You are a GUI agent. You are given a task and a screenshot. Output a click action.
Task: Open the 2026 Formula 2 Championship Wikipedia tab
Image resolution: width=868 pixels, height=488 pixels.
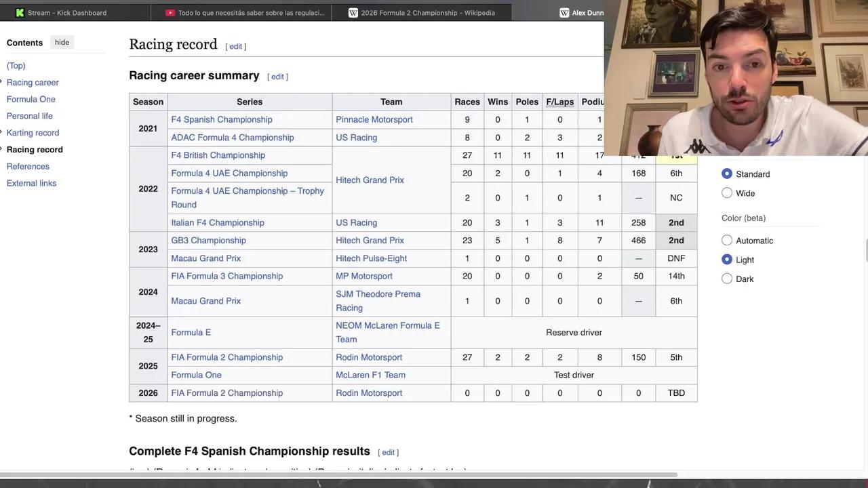[421, 12]
